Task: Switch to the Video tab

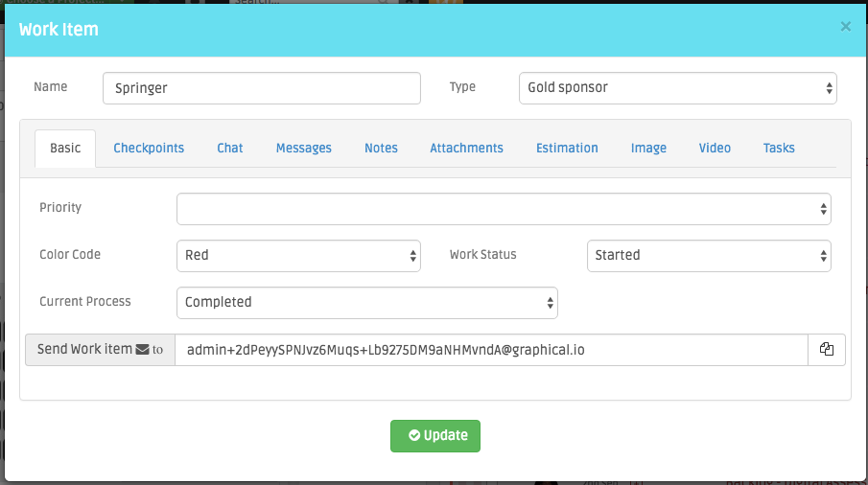Action: pyautogui.click(x=715, y=149)
